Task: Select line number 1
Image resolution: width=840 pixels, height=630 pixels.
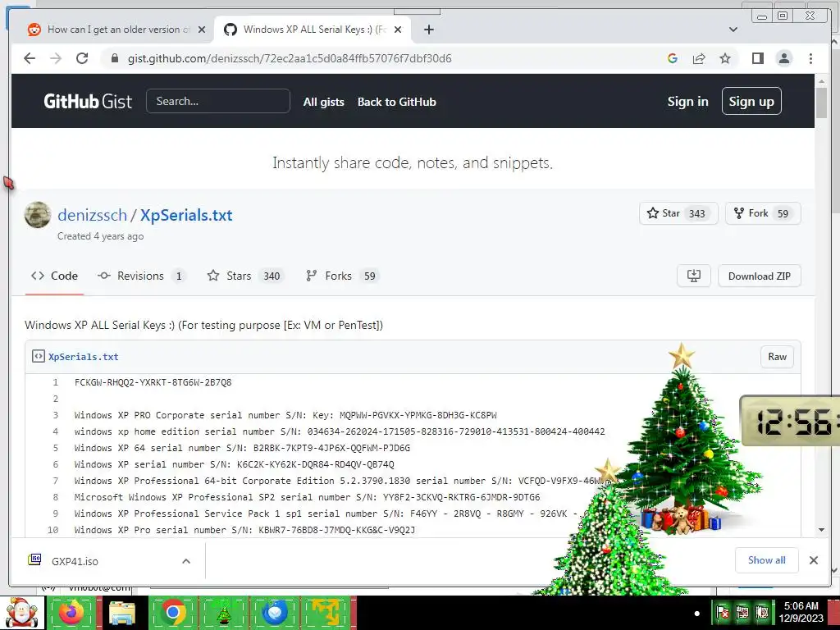Action: tap(56, 382)
